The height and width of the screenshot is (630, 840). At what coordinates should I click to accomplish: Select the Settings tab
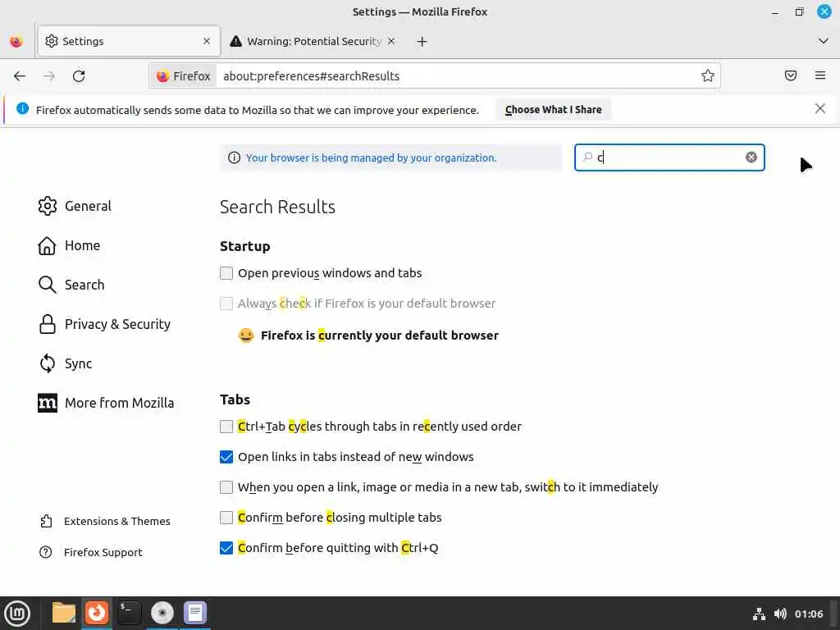pos(129,41)
